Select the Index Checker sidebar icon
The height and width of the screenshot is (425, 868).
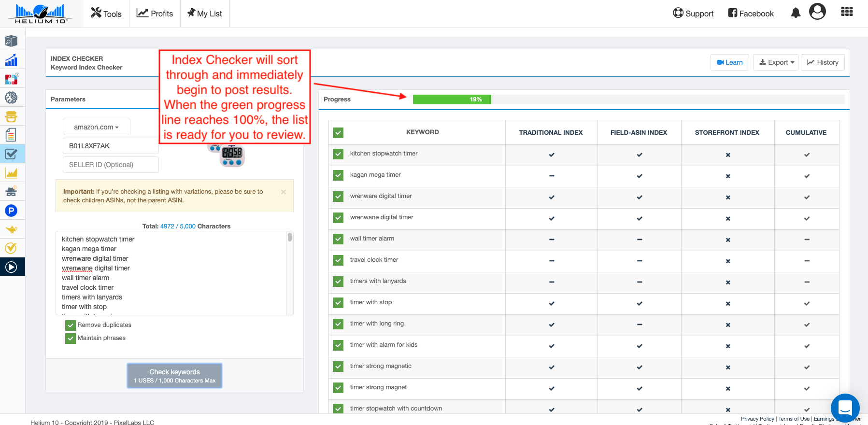click(x=11, y=154)
